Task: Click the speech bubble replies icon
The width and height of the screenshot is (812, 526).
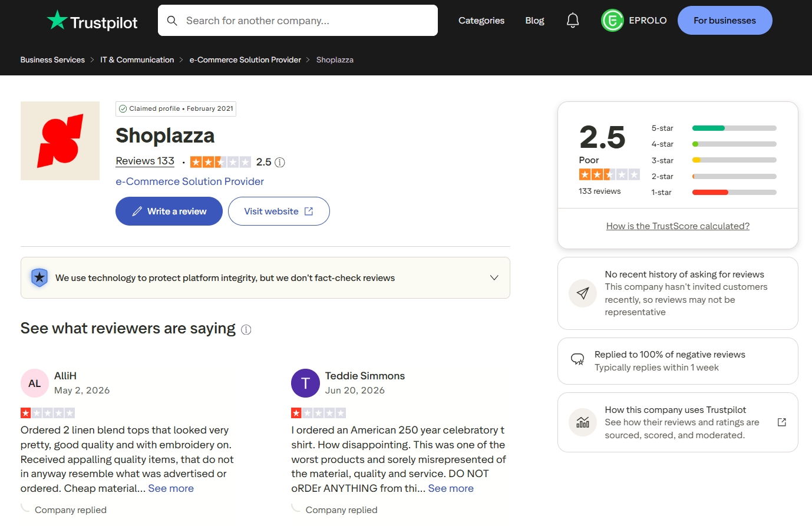Action: point(577,359)
